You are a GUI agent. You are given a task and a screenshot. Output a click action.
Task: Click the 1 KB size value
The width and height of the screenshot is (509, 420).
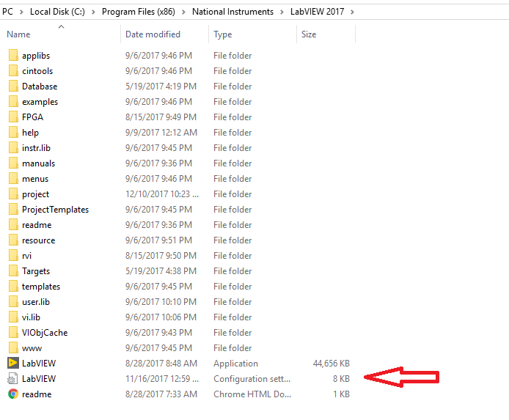[341, 394]
